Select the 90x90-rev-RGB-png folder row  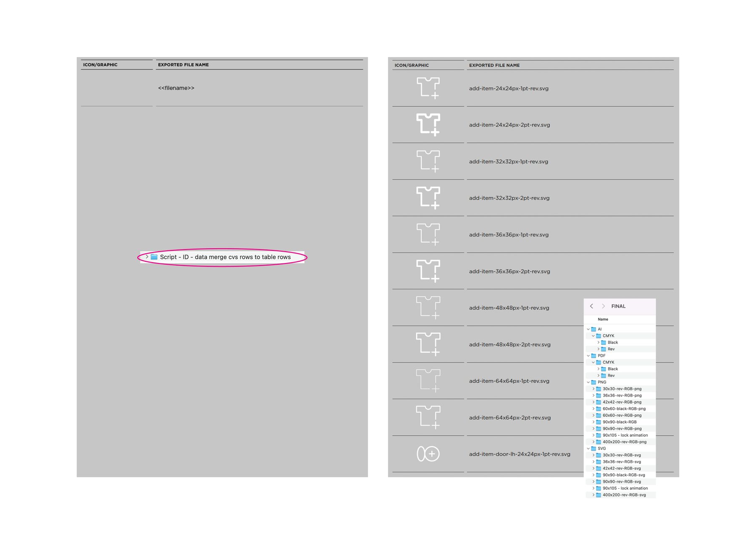point(620,429)
